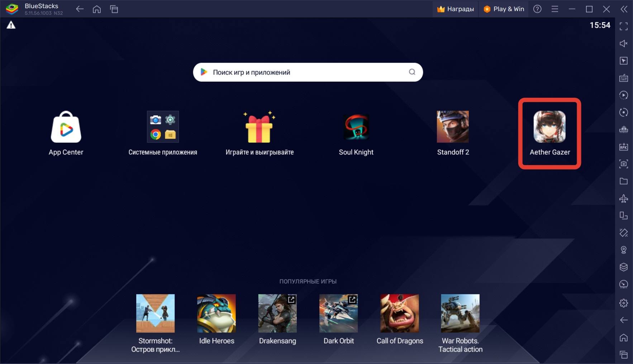Take a screenshot via sidebar icon
This screenshot has width=633, height=364.
(x=624, y=164)
